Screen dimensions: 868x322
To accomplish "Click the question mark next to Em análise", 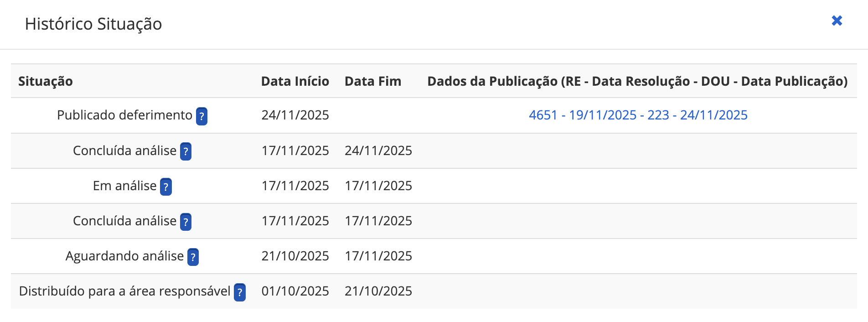I will point(166,187).
